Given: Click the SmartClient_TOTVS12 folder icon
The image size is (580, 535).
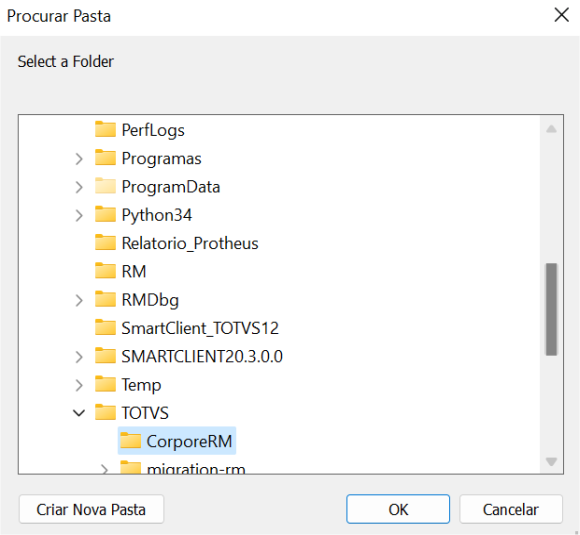Looking at the screenshot, I should pos(105,328).
